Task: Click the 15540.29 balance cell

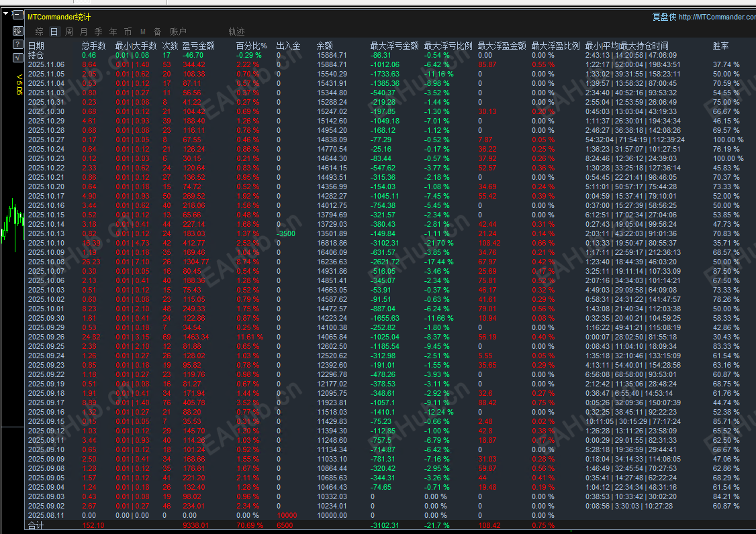Action: 332,74
